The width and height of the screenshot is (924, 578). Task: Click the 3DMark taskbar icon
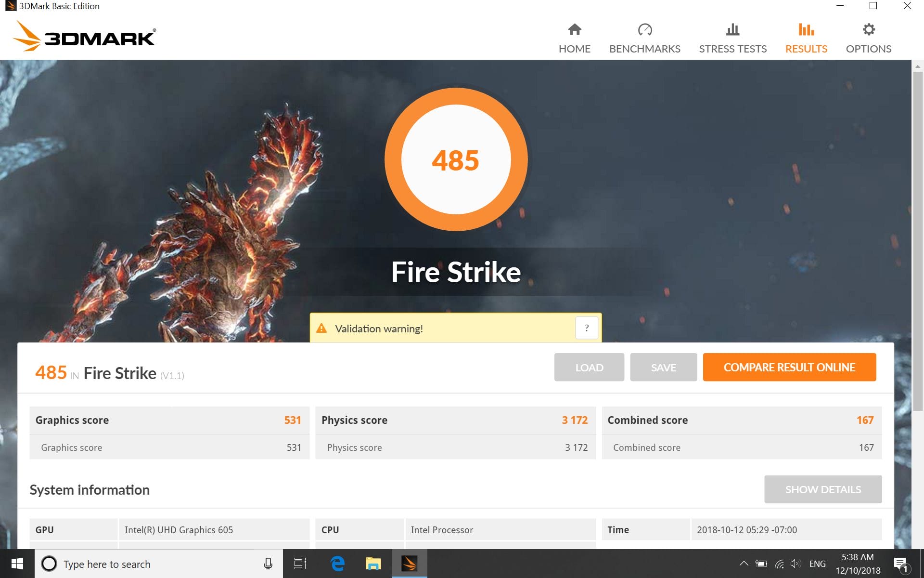click(x=410, y=564)
